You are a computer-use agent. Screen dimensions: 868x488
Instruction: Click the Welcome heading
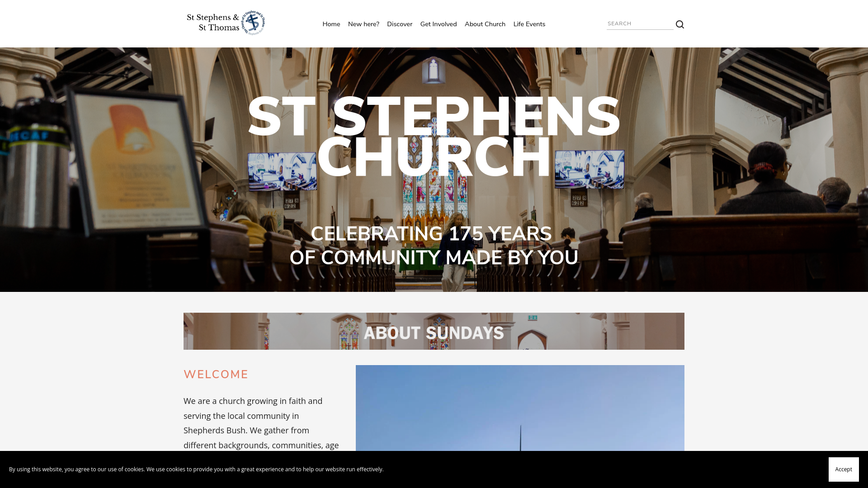[x=216, y=375]
